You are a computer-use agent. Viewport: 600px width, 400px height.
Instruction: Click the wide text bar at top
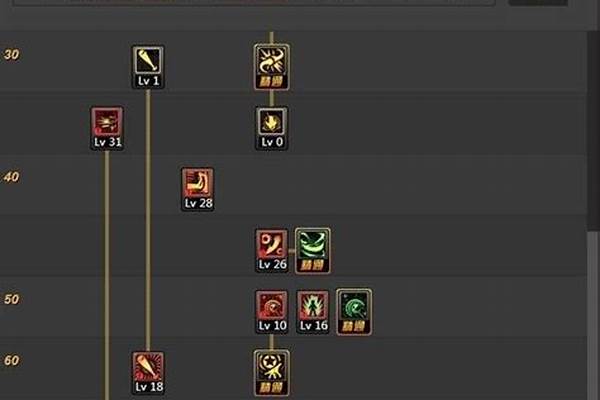pyautogui.click(x=254, y=3)
